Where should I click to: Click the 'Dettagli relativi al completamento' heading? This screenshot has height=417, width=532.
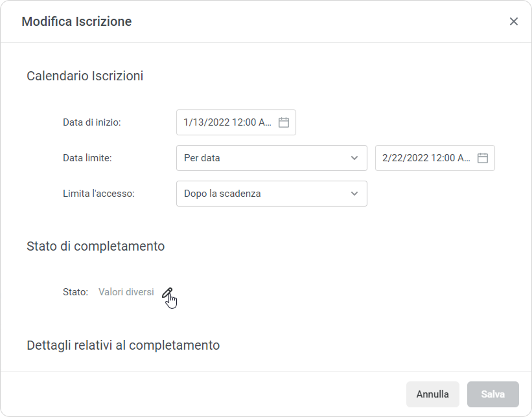[123, 345]
